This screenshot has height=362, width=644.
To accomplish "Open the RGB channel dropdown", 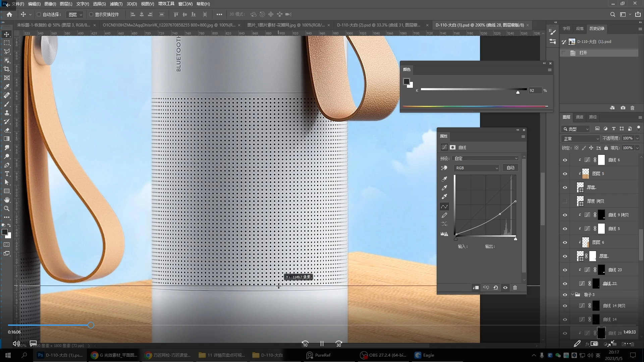I will [x=476, y=168].
